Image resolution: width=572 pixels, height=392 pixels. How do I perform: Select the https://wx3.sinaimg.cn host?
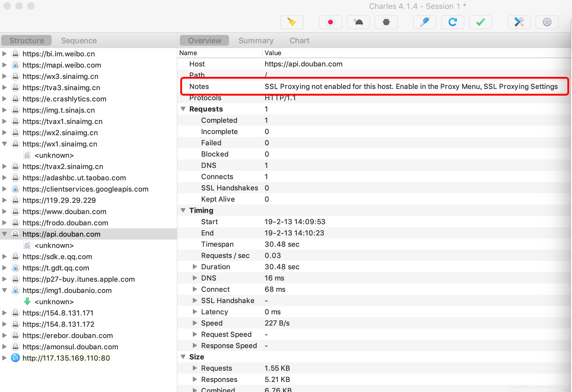point(61,76)
